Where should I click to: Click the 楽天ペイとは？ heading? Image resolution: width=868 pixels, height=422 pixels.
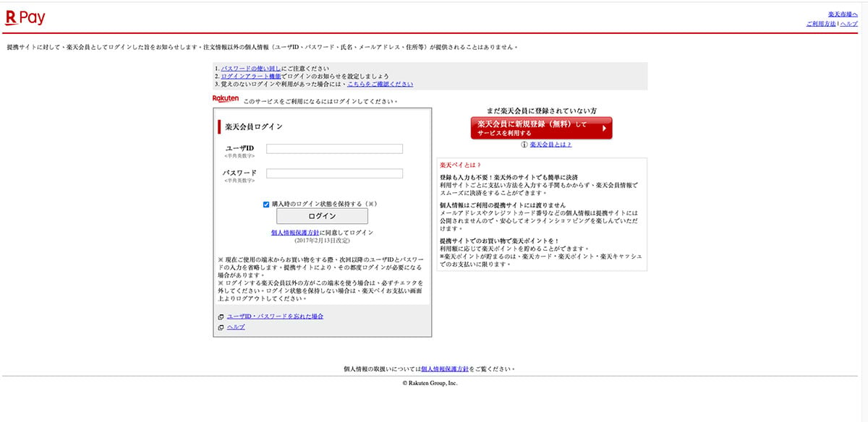[x=460, y=165]
